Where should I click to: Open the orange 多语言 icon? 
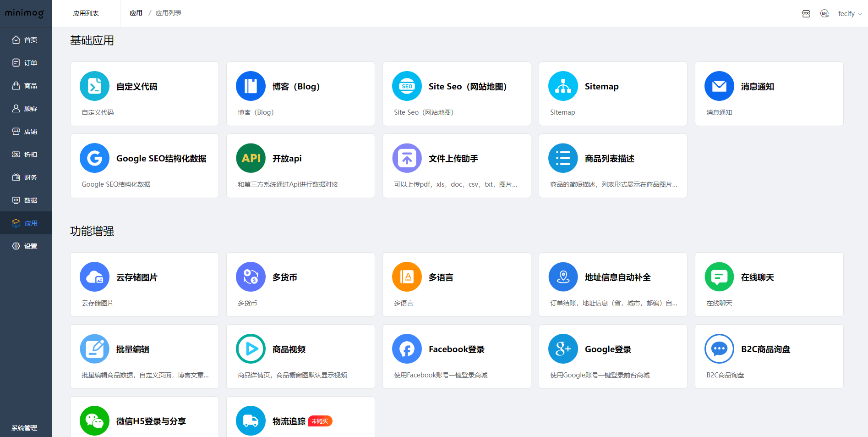coord(407,277)
